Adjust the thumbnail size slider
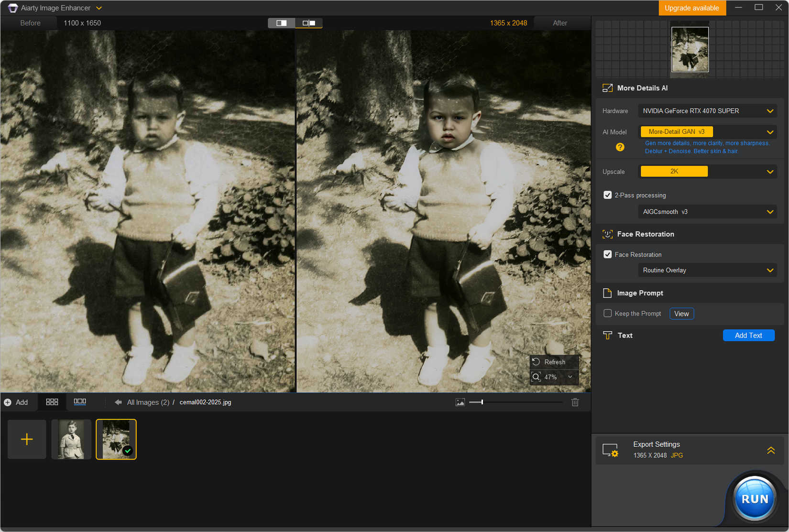The image size is (789, 532). click(x=482, y=402)
